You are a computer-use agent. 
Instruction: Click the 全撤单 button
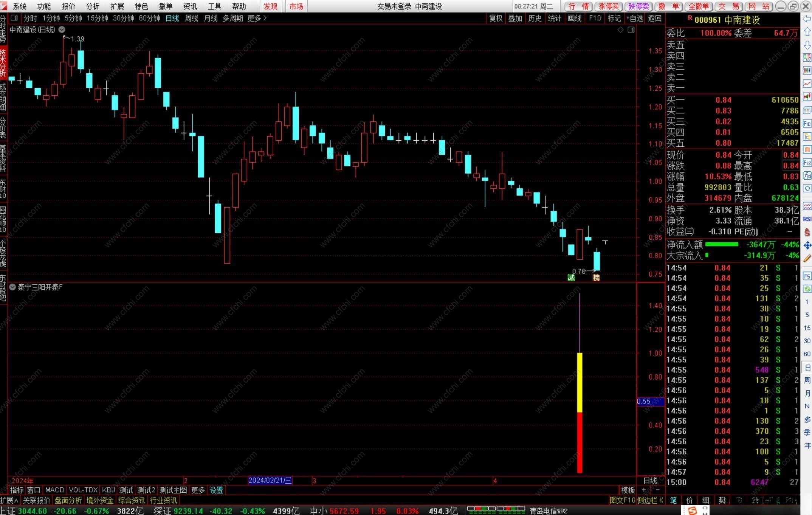click(698, 6)
